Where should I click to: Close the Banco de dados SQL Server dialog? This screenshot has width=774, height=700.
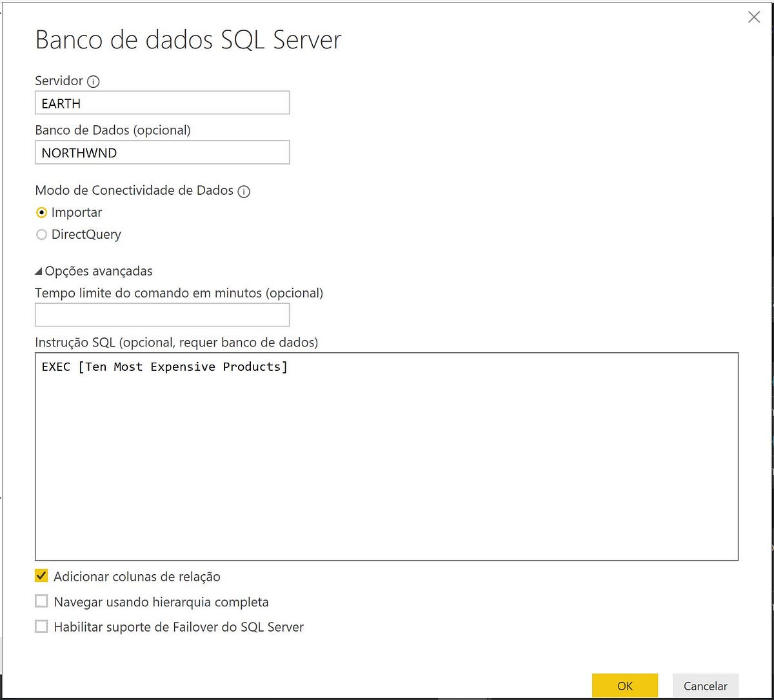(x=753, y=17)
